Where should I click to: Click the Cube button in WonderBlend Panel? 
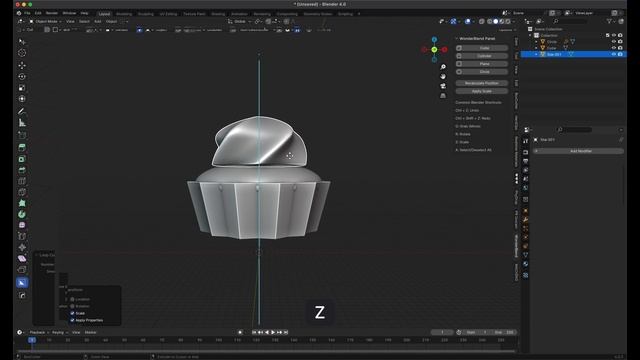click(482, 48)
